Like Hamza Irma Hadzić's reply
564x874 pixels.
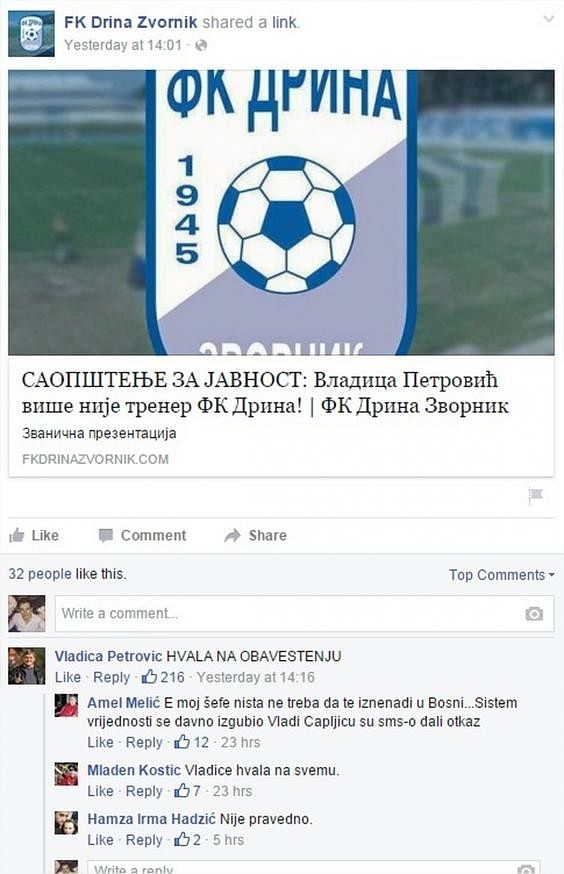pos(100,840)
